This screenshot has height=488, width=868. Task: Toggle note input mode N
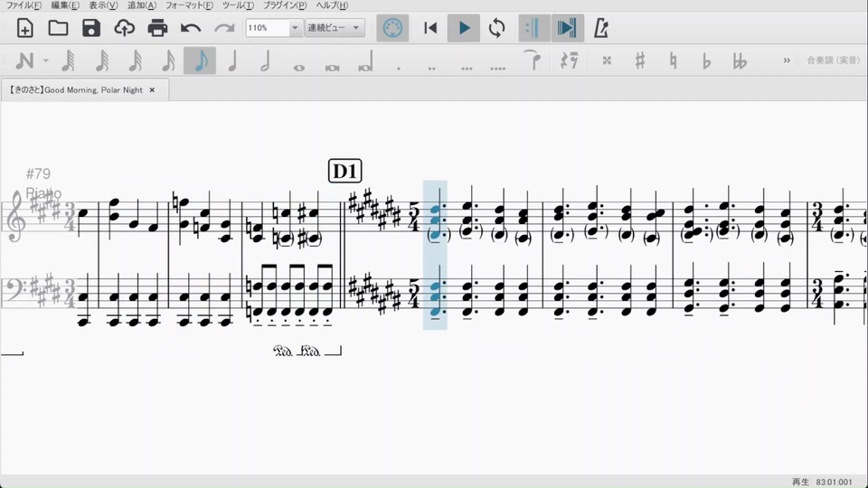point(24,61)
